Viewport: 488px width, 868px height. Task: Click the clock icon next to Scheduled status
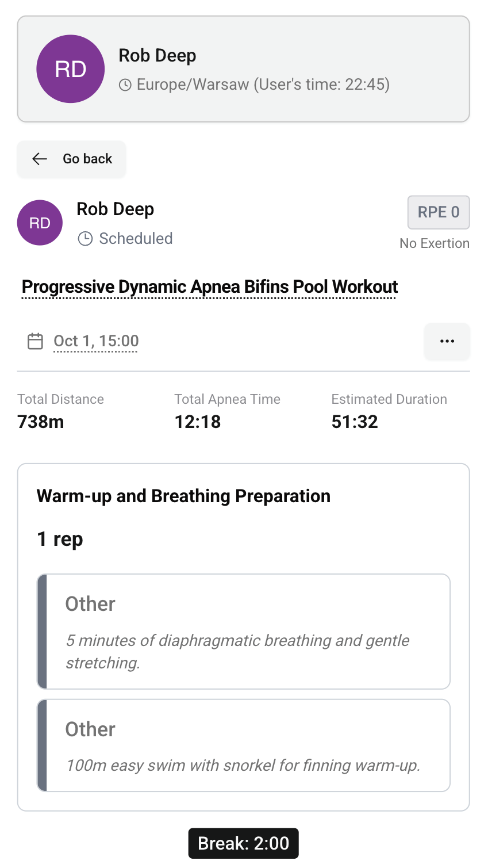pos(86,238)
